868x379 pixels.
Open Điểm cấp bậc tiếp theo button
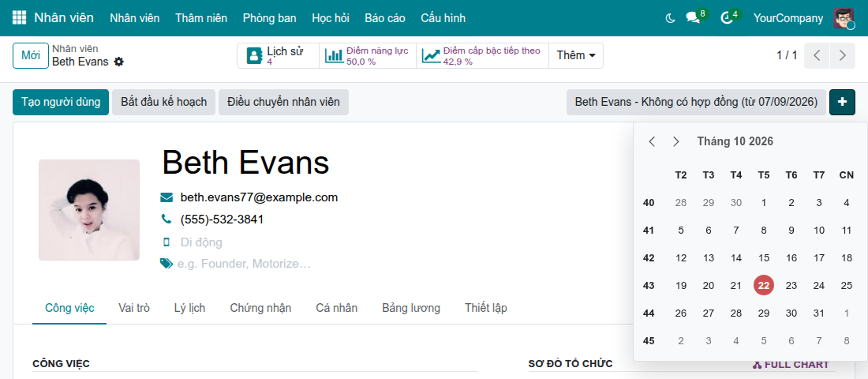click(482, 55)
